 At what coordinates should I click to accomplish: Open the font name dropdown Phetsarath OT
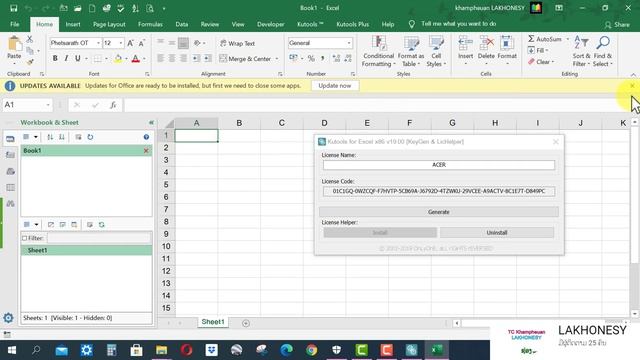pyautogui.click(x=98, y=43)
